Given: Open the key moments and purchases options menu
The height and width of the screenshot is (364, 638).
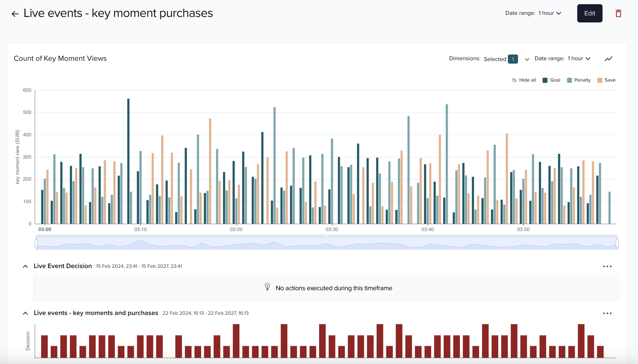Looking at the screenshot, I should pos(607,313).
